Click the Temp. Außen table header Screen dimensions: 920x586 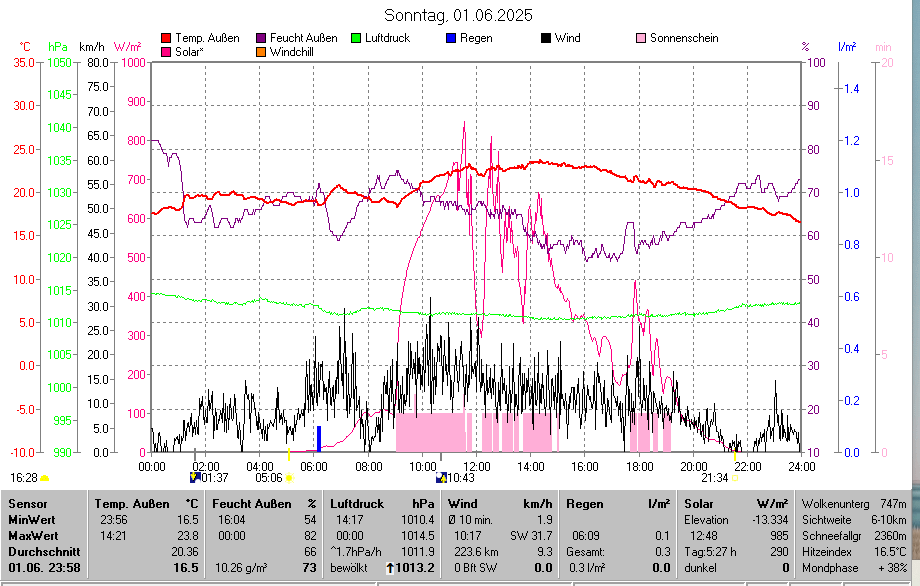(132, 504)
